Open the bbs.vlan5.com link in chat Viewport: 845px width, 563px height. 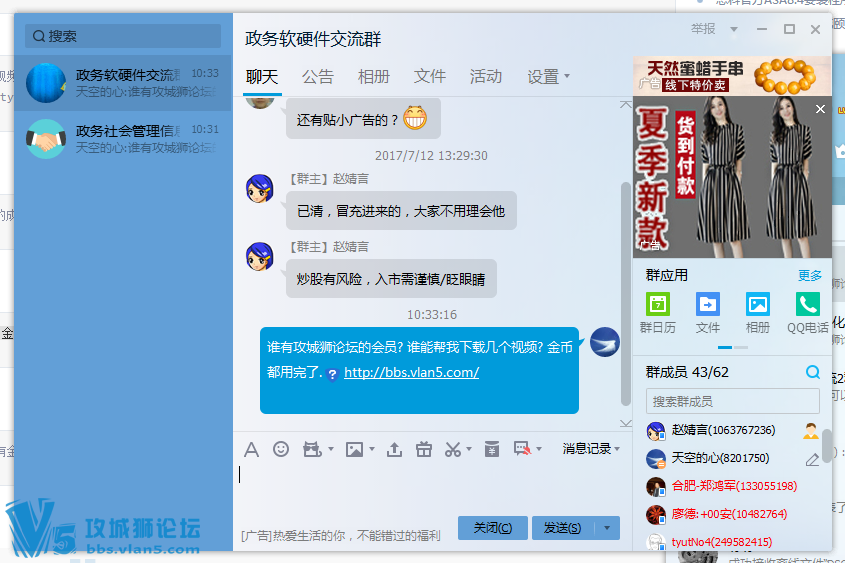click(x=411, y=373)
